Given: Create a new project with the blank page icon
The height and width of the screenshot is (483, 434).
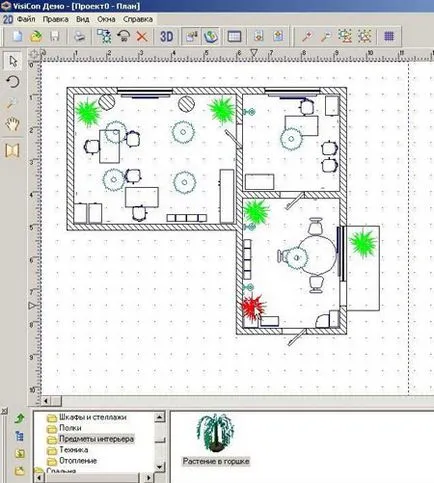Looking at the screenshot, I should (17, 36).
